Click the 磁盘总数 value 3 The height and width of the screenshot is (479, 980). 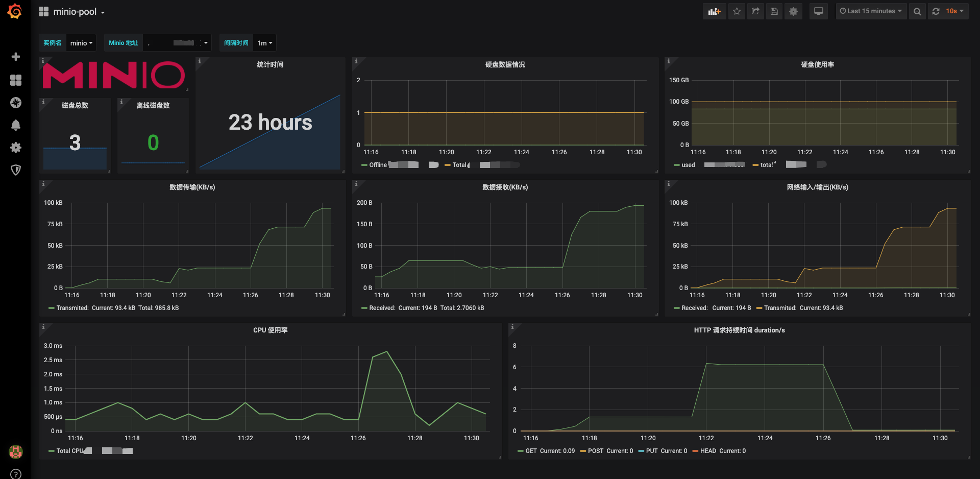point(75,142)
